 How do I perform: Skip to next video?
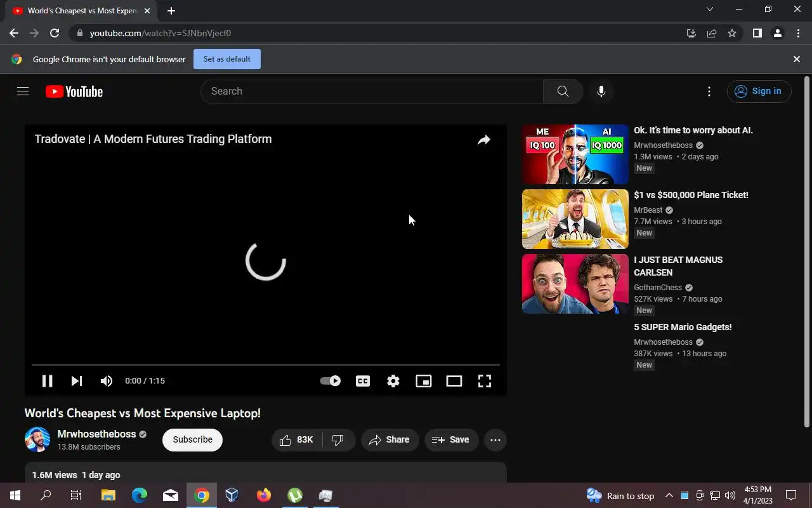(77, 381)
